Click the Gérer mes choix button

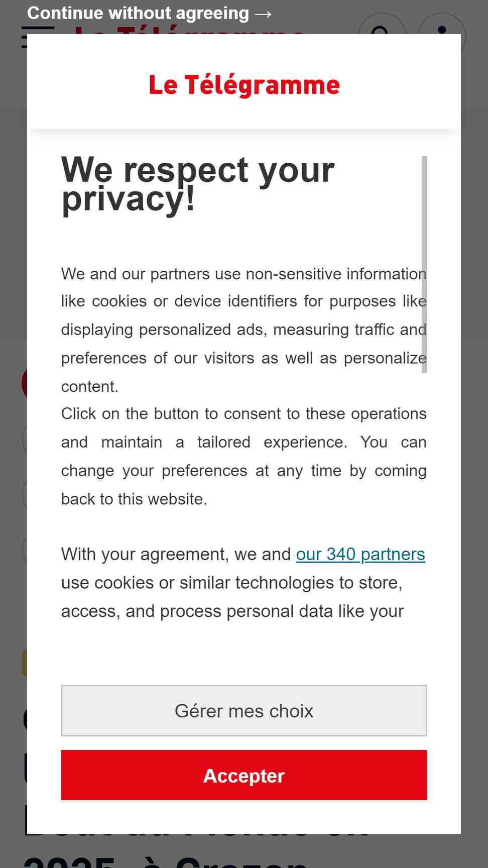(x=244, y=711)
